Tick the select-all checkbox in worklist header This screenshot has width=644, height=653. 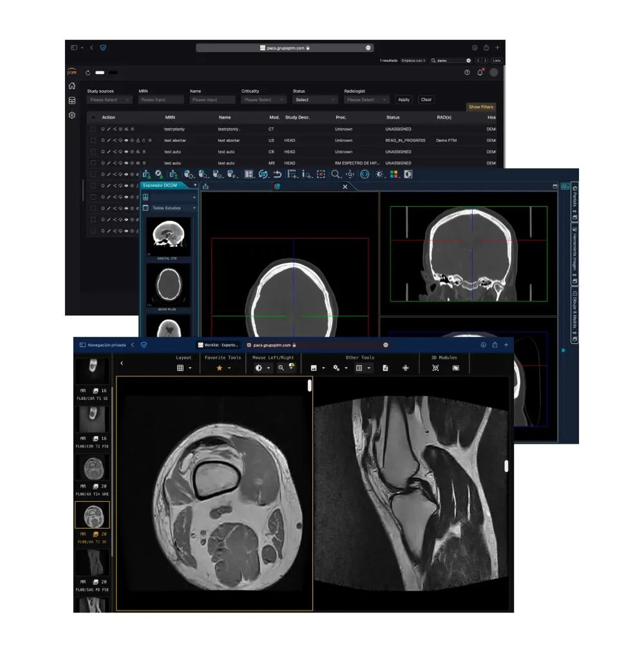[93, 117]
